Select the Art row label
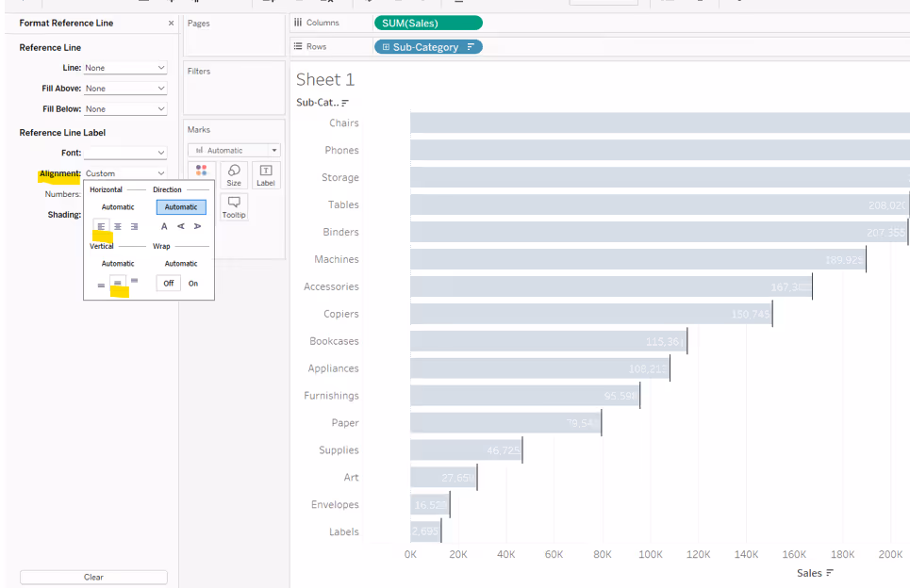 click(351, 477)
